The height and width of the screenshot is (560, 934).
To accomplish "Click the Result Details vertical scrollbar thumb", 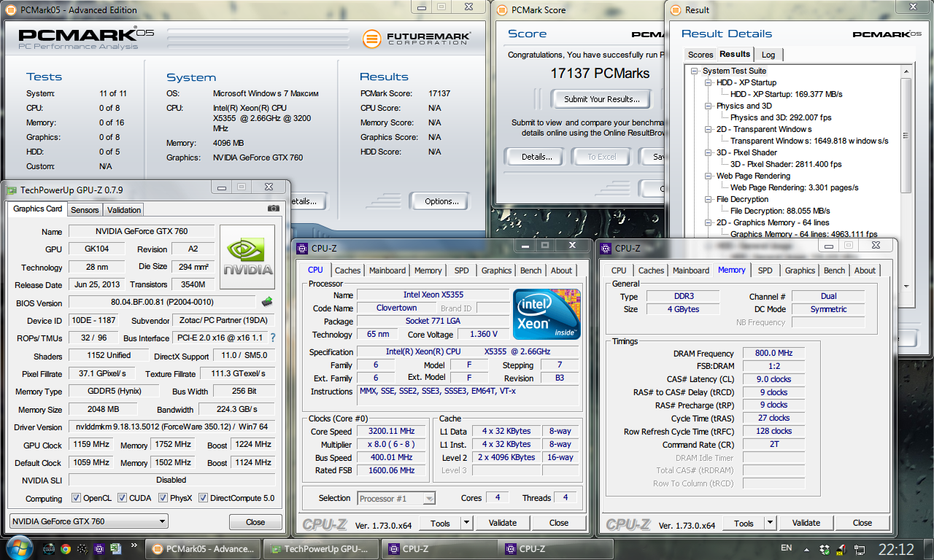I will (906, 135).
